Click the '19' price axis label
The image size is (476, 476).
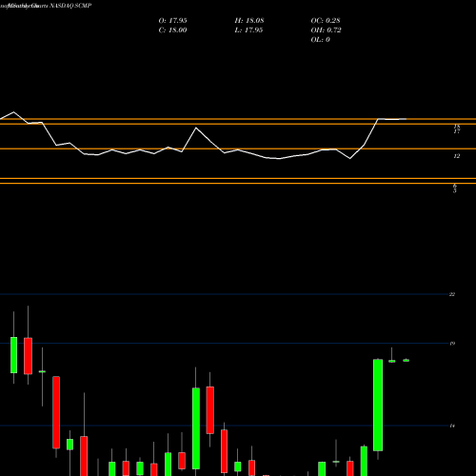point(452,344)
